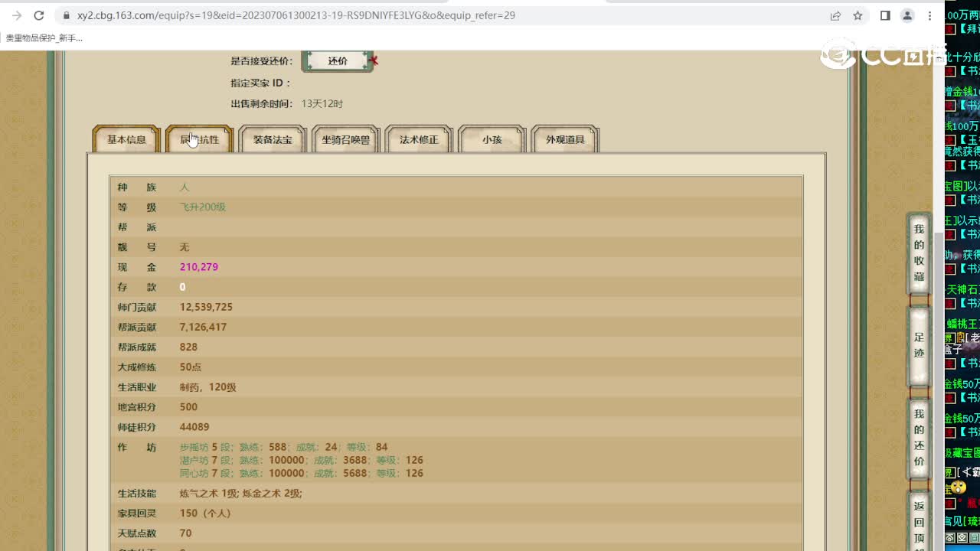Click the 返回顶部 side button

[x=919, y=522]
